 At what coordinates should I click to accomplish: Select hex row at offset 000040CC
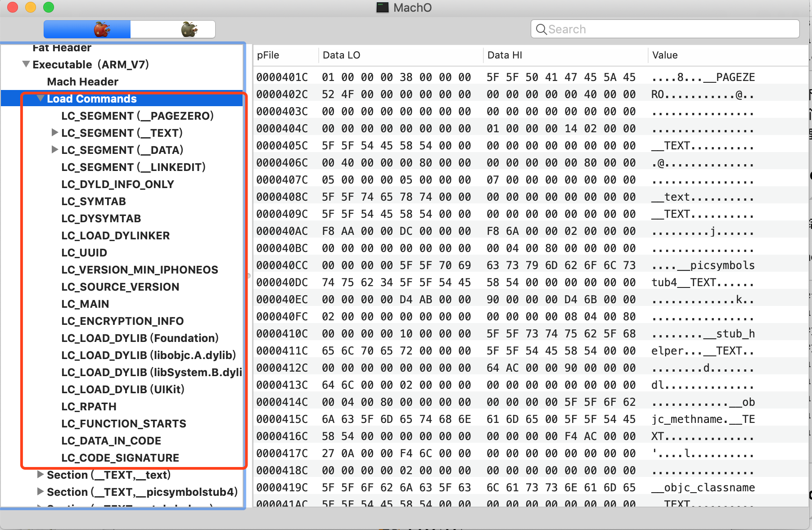click(x=531, y=265)
